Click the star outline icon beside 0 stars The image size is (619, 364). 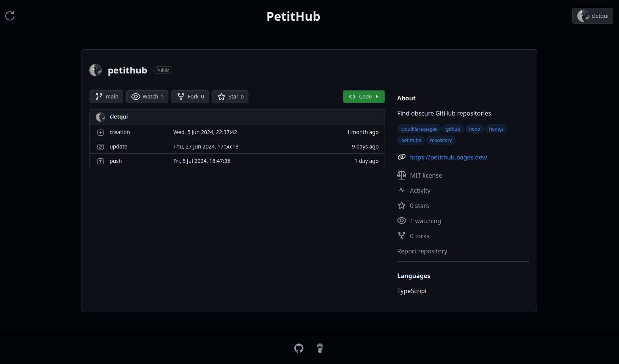click(x=401, y=205)
